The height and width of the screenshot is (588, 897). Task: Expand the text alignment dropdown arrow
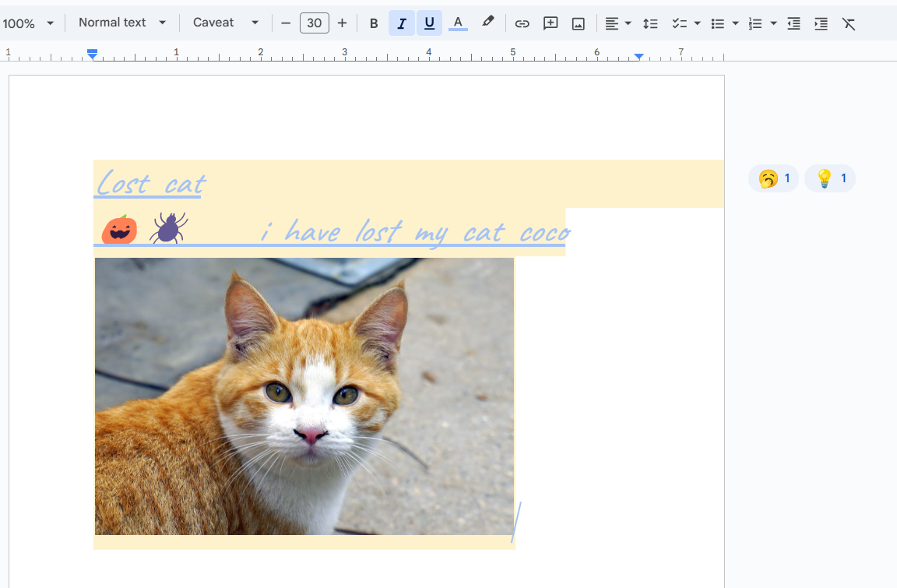tap(628, 23)
